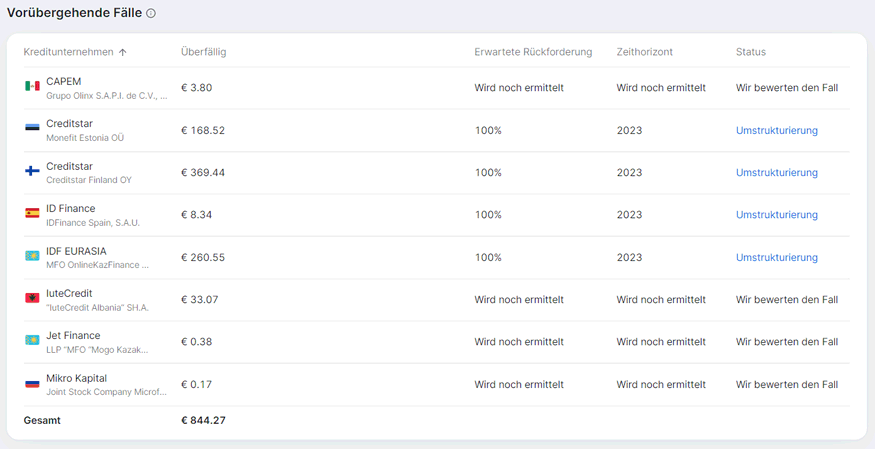
Task: Click the Estonia flag for Monefit Estonia OÜ
Action: [32, 128]
